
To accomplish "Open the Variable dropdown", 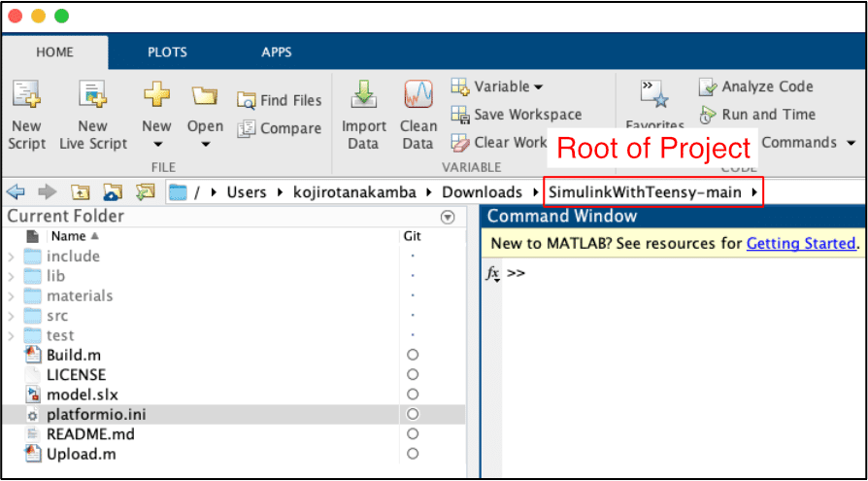I will pyautogui.click(x=498, y=86).
